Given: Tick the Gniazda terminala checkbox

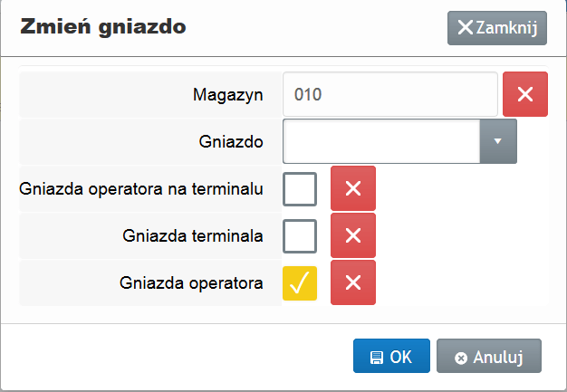Looking at the screenshot, I should [300, 235].
